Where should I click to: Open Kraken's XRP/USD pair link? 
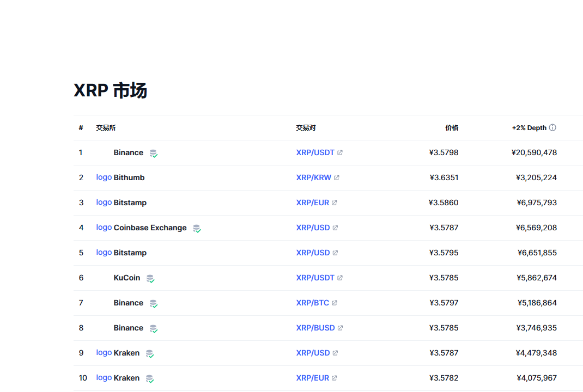pyautogui.click(x=313, y=353)
